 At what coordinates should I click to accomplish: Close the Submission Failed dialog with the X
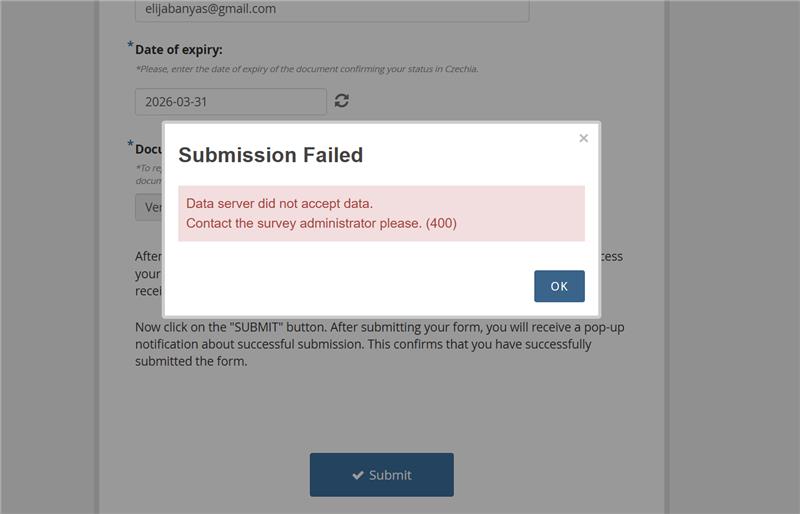tap(584, 138)
